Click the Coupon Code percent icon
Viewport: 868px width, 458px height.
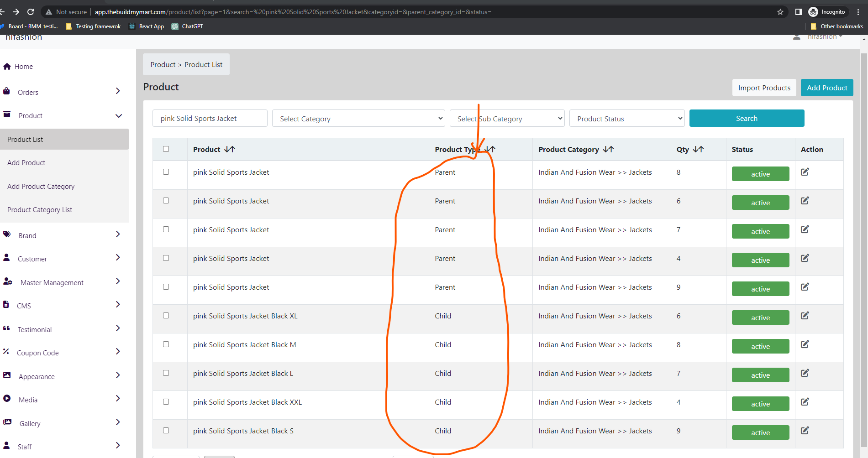6,352
